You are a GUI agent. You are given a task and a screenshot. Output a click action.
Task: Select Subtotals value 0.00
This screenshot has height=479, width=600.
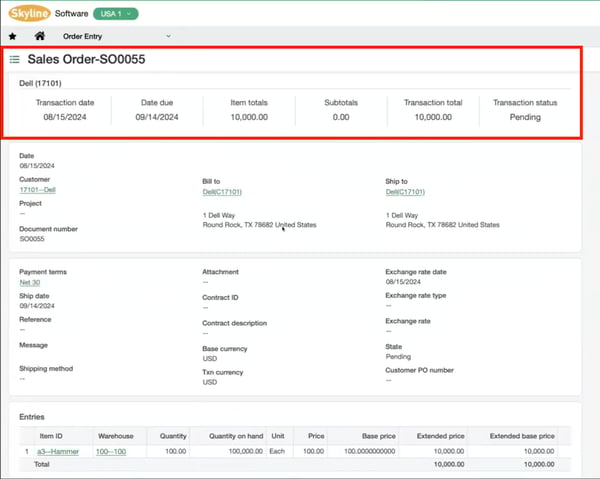(x=341, y=117)
